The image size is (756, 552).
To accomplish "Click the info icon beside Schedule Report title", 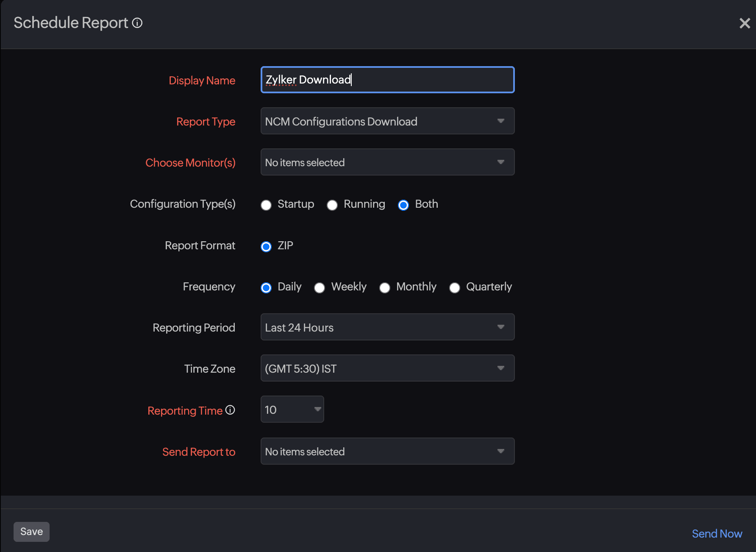I will click(137, 23).
